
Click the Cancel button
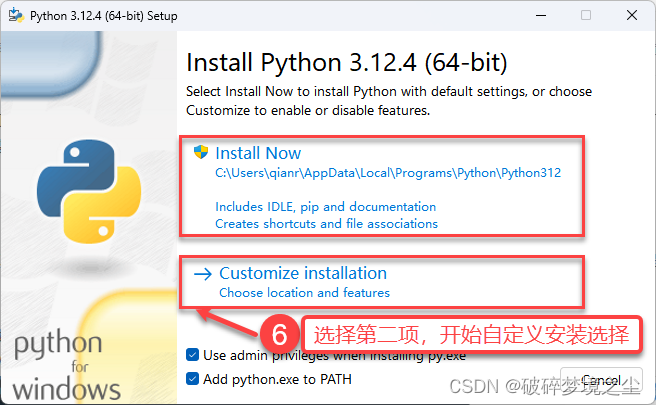pyautogui.click(x=601, y=380)
